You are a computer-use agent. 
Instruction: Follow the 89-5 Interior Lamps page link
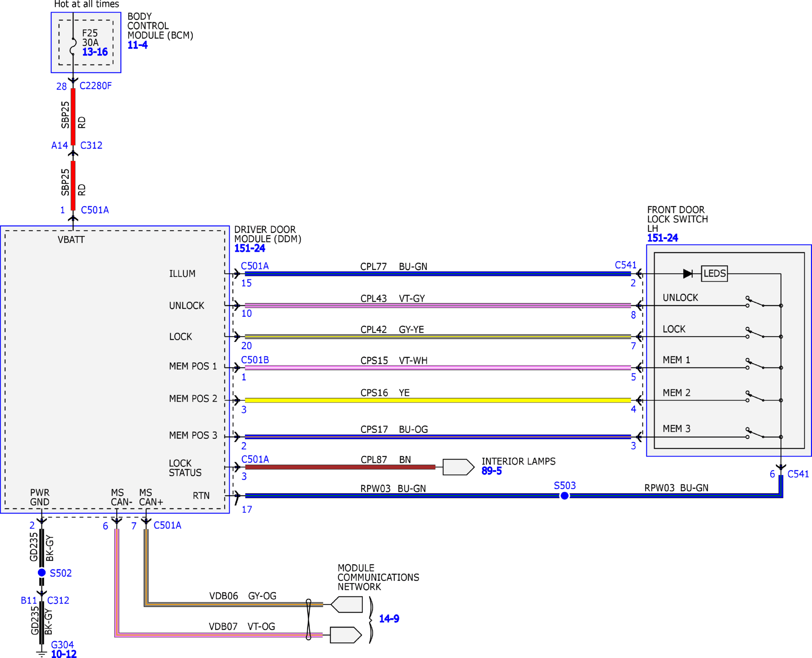(491, 471)
